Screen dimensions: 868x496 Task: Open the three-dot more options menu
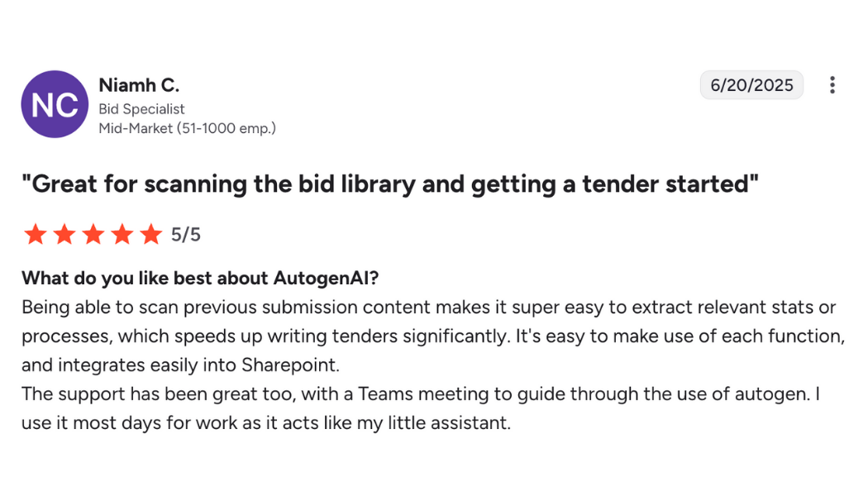(832, 85)
